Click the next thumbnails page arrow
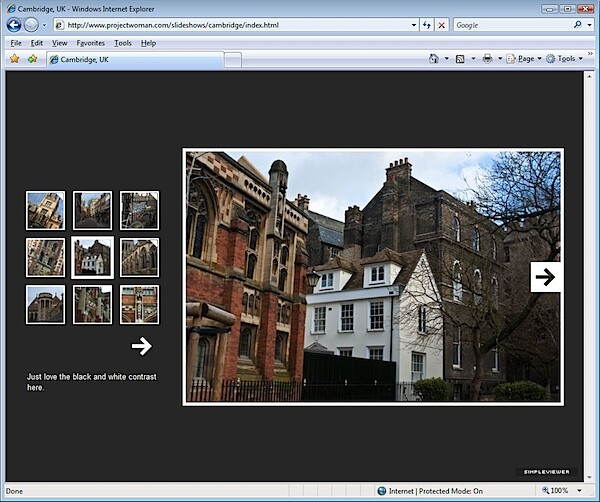The width and height of the screenshot is (600, 502). click(142, 346)
